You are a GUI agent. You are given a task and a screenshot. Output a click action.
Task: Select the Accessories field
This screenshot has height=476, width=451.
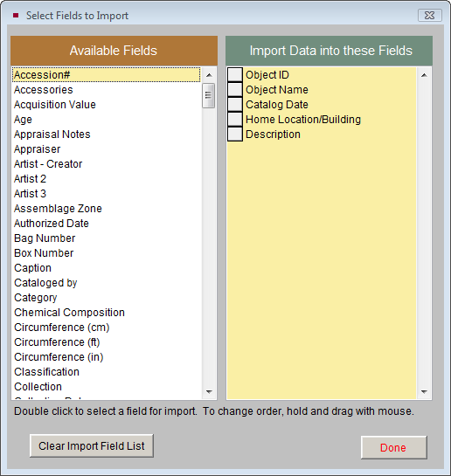[107, 90]
